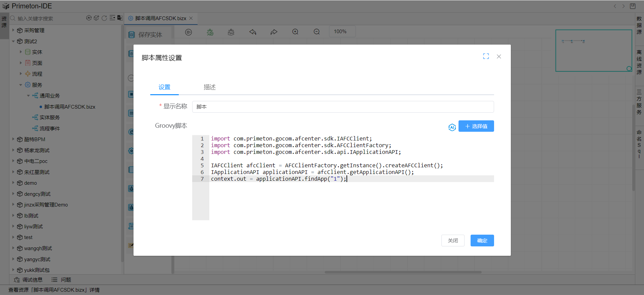Click the redo arrow in toolbar

point(274,32)
